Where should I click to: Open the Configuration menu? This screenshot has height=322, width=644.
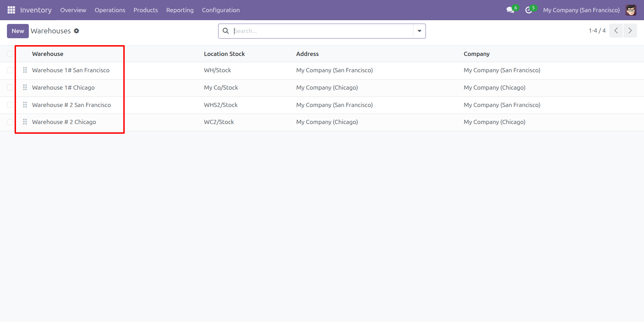click(221, 10)
